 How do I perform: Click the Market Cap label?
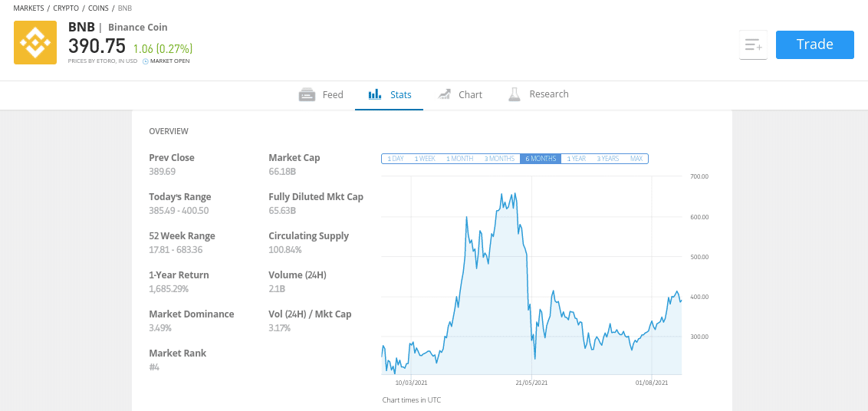(294, 158)
